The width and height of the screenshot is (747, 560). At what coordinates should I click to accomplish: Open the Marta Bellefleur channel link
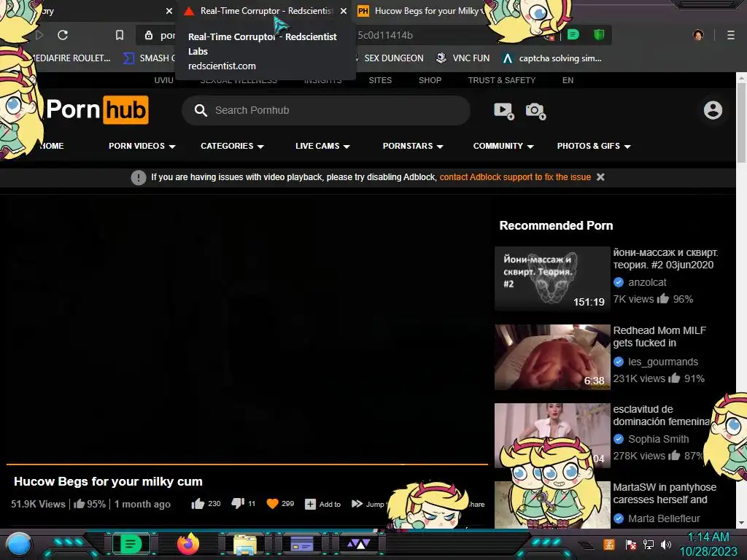click(x=664, y=518)
